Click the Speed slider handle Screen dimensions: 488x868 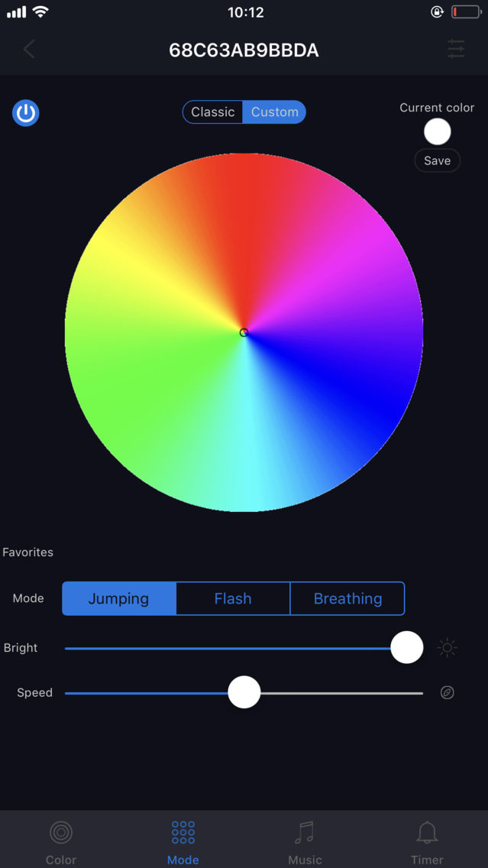[244, 692]
